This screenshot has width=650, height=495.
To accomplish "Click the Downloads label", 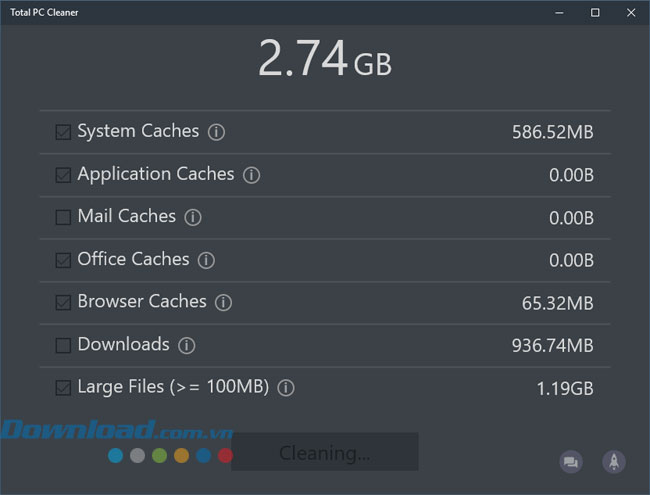I will [x=124, y=344].
